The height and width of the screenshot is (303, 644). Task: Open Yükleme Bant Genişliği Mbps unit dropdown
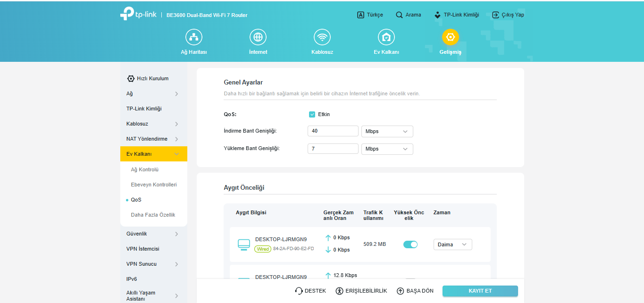pos(387,149)
